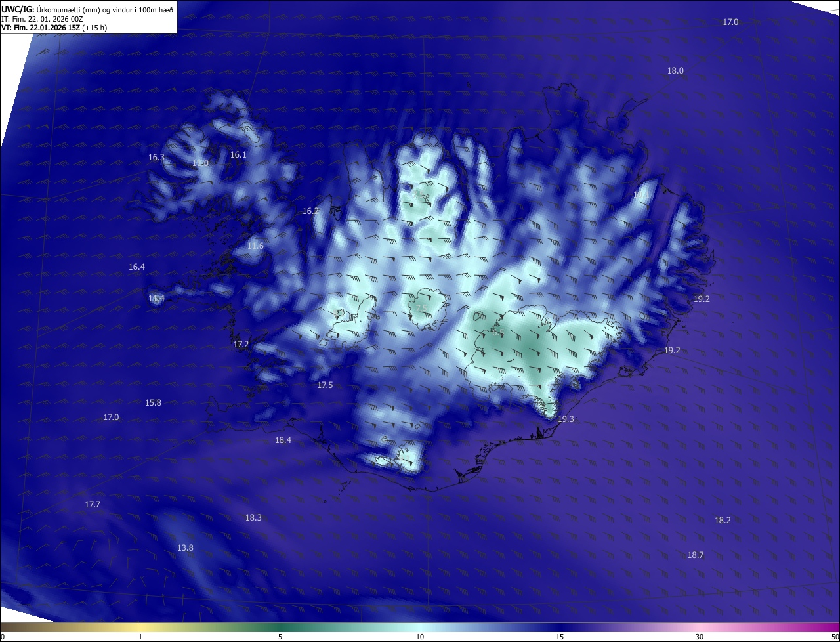Click the 'UWC/IG: Úrkomumætti (mm)' title line
840x642 pixels.
point(87,9)
